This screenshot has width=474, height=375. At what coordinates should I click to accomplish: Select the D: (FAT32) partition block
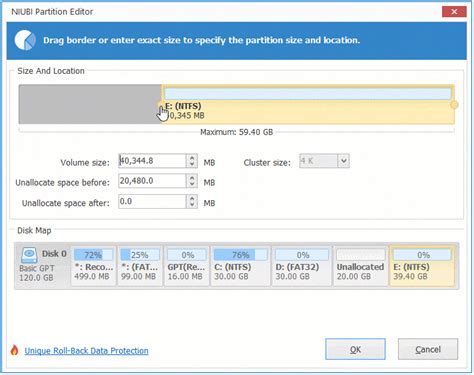302,266
